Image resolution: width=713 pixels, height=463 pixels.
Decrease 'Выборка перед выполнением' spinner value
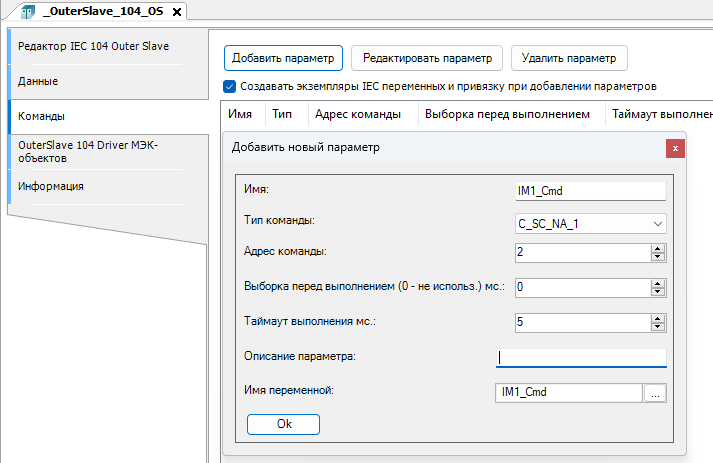click(x=657, y=292)
